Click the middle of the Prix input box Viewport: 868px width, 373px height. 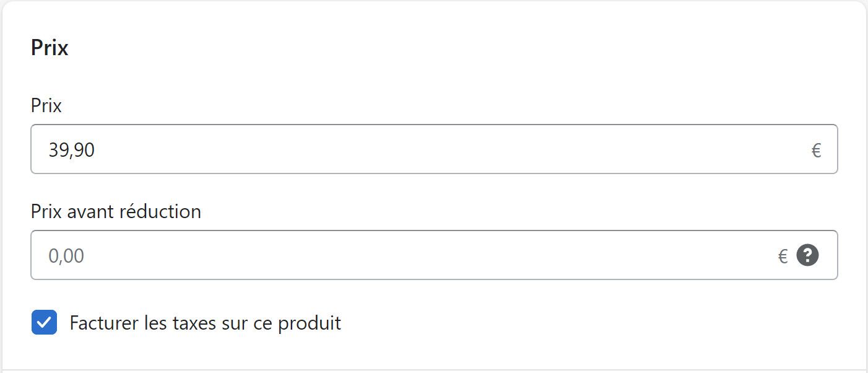click(434, 149)
